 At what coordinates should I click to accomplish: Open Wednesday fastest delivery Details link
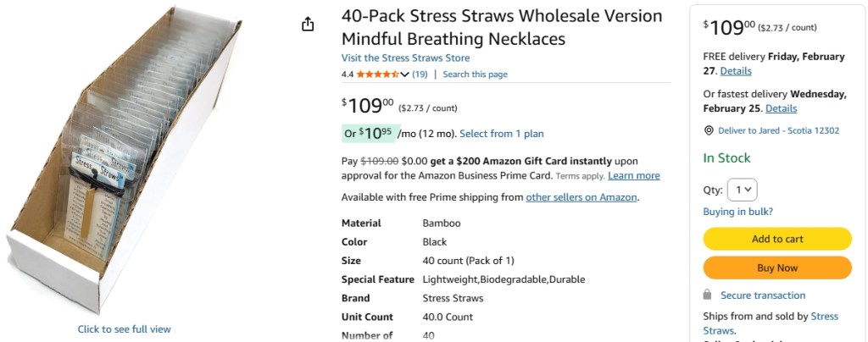[781, 108]
